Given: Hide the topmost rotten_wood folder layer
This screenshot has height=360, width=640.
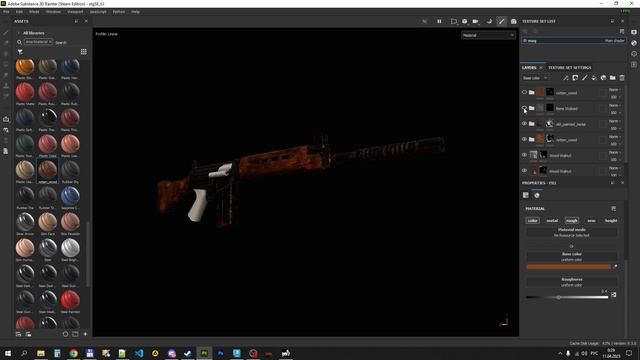Looking at the screenshot, I should coord(524,92).
